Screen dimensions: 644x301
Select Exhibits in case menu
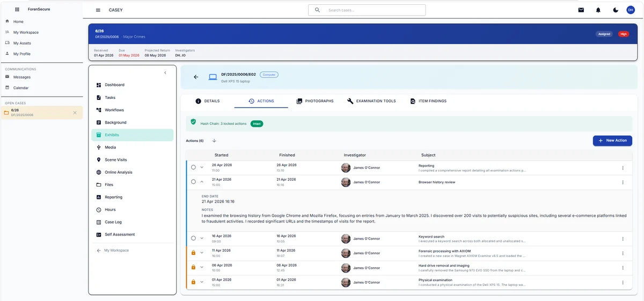pyautogui.click(x=133, y=135)
